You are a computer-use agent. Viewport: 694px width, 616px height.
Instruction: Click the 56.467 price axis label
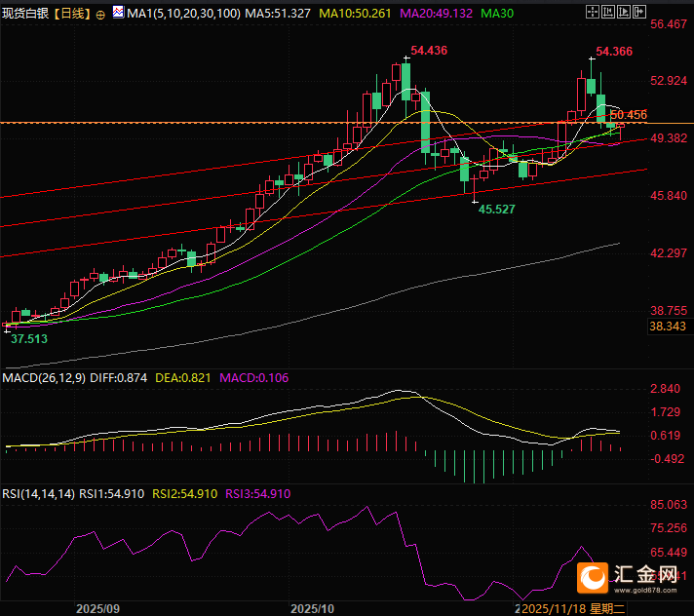(x=669, y=24)
